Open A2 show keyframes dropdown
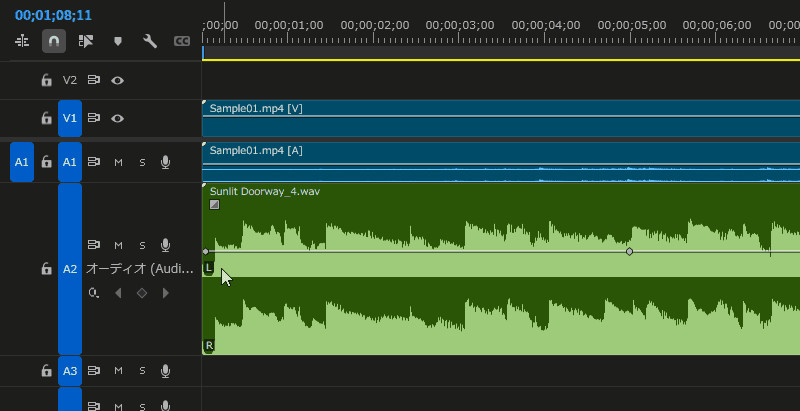This screenshot has height=411, width=800. pos(93,293)
